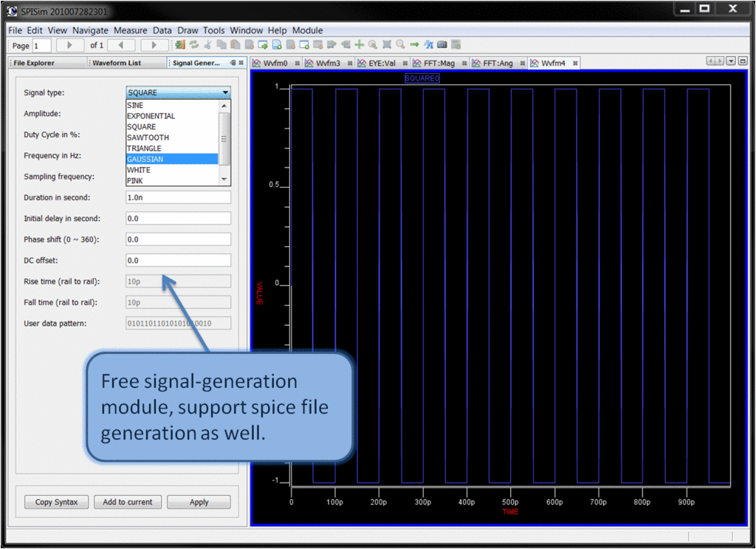The image size is (756, 549).
Task: Click the camera snapshot toolbar icon
Action: pos(442,45)
